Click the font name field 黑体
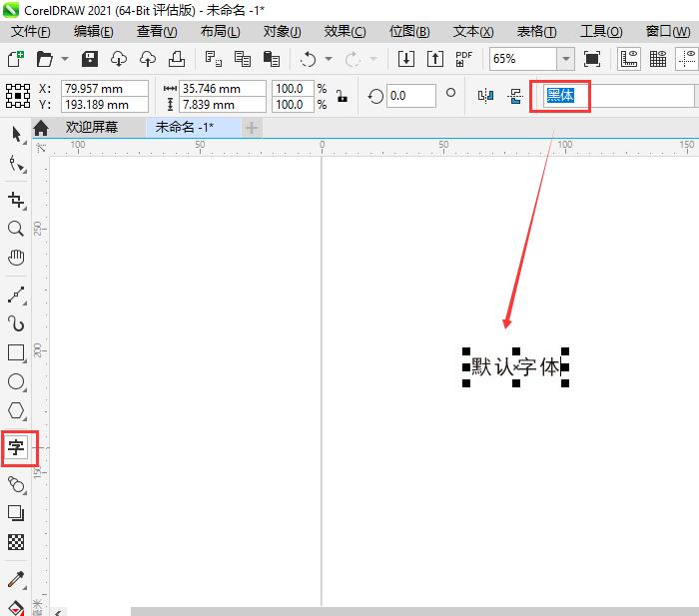 tap(619, 96)
